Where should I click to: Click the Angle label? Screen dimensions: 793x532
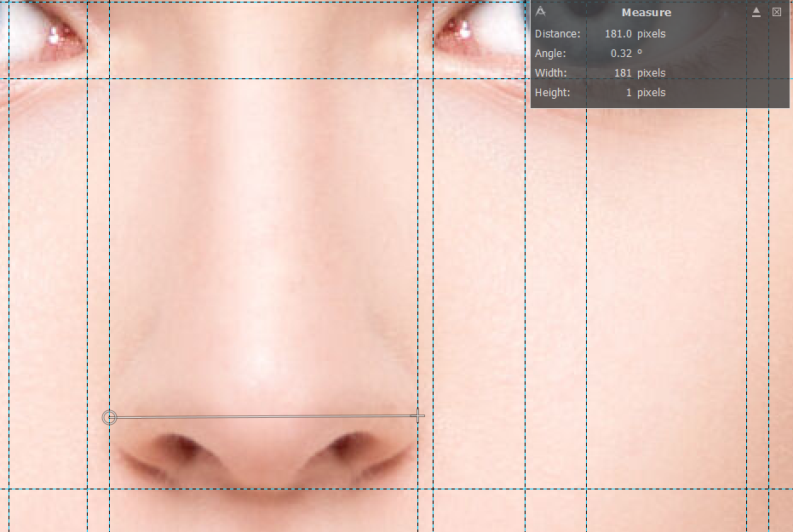tap(549, 54)
